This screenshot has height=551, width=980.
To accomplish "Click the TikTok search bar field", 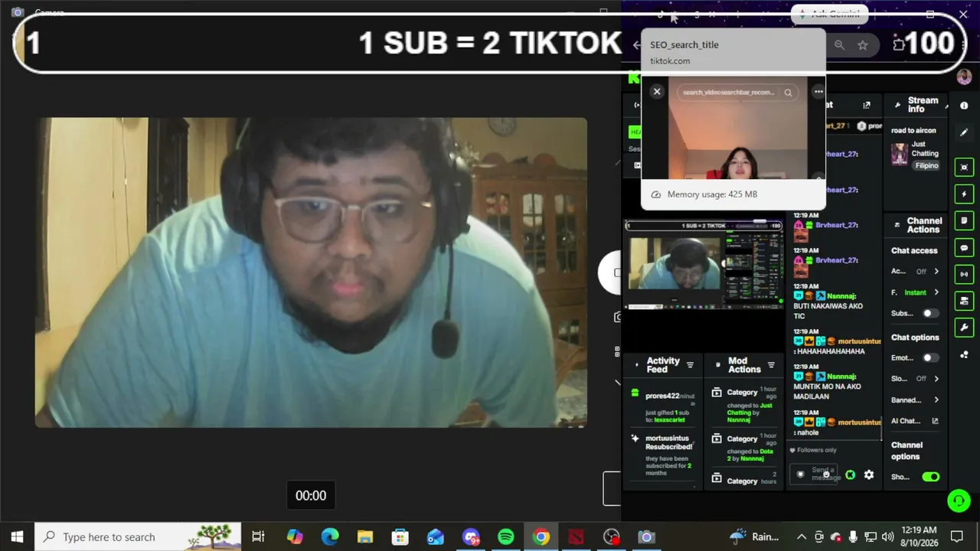I will [x=737, y=93].
